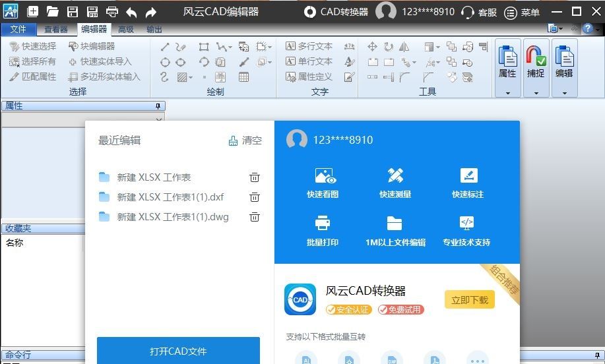This screenshot has width=605, height=364.
Task: Select the line drawing tool
Action: [165, 47]
